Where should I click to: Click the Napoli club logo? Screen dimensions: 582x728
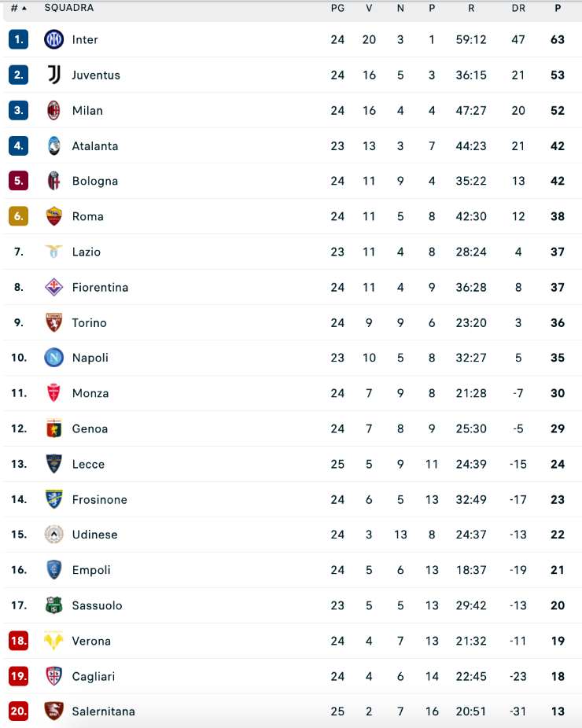click(x=53, y=358)
